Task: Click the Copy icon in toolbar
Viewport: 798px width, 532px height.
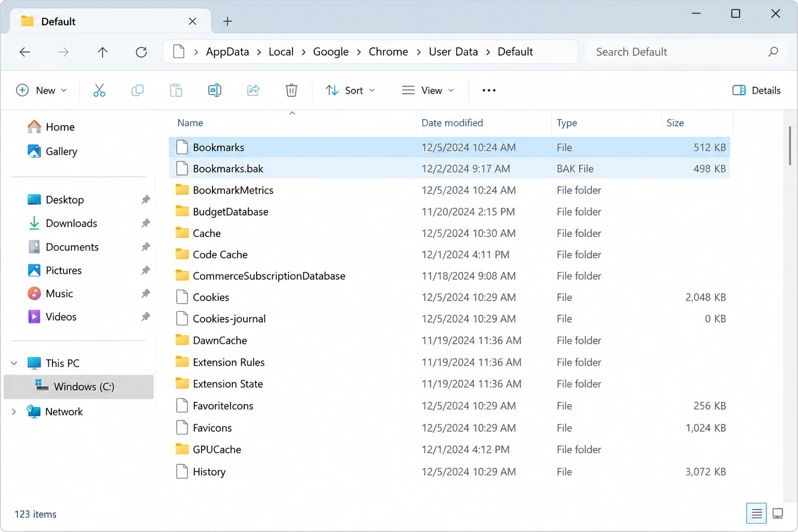Action: [138, 90]
